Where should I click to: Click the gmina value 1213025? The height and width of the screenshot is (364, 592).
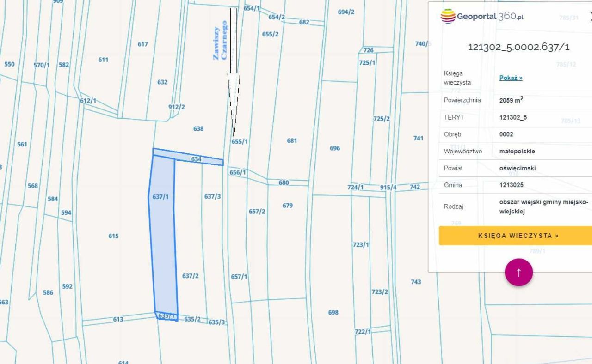512,185
